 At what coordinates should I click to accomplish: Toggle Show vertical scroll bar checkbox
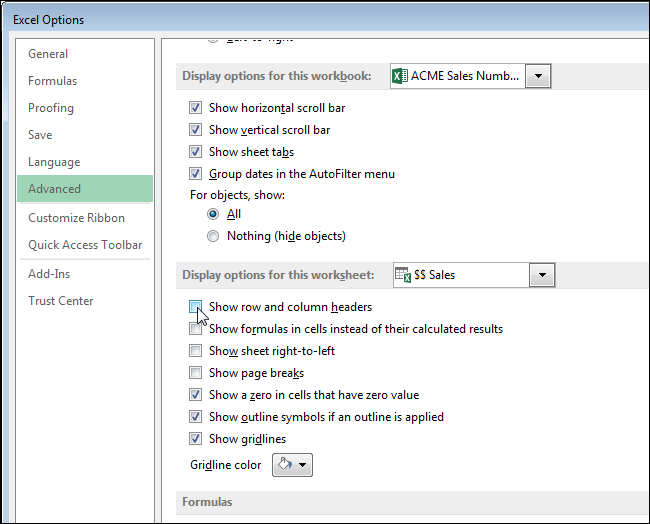[x=195, y=130]
